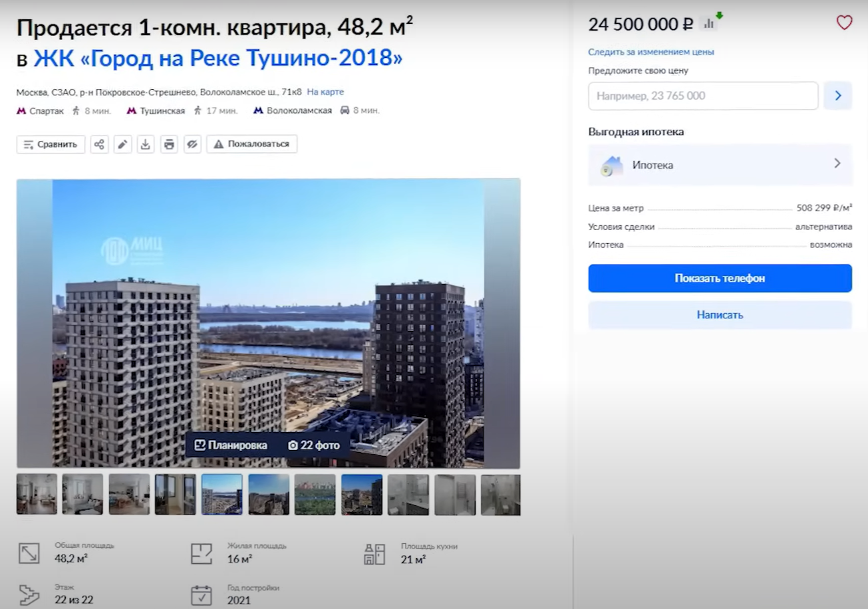868x609 pixels.
Task: Click the price per meter value 508 299 ₽/м²
Action: (824, 207)
